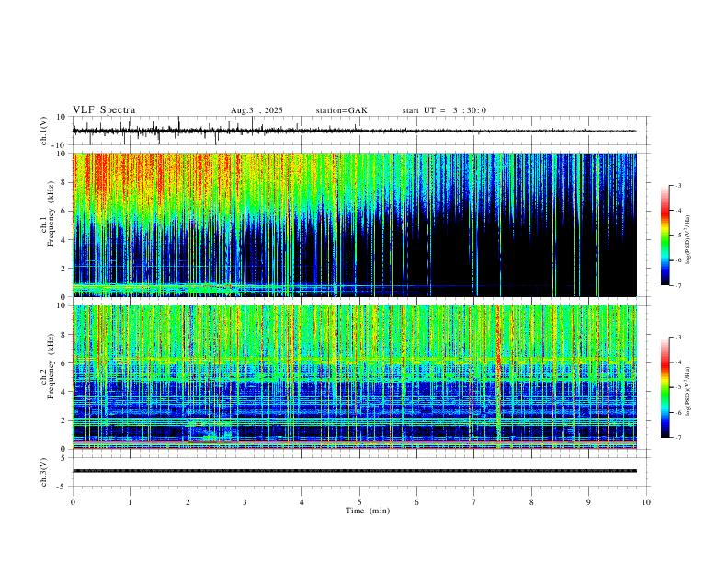Click the time axis tick label "7"
Image resolution: width=728 pixels, height=563 pixels.
click(474, 502)
